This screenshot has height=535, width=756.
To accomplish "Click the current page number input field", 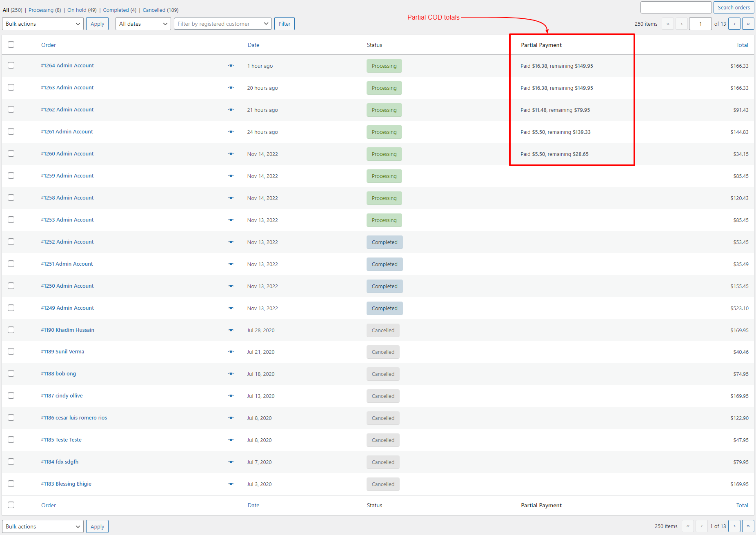I will [700, 24].
